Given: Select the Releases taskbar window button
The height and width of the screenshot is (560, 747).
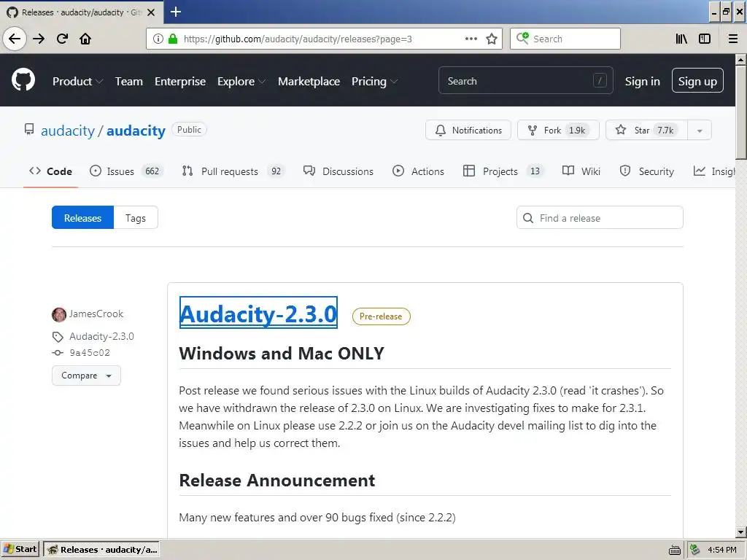Looking at the screenshot, I should (101, 550).
